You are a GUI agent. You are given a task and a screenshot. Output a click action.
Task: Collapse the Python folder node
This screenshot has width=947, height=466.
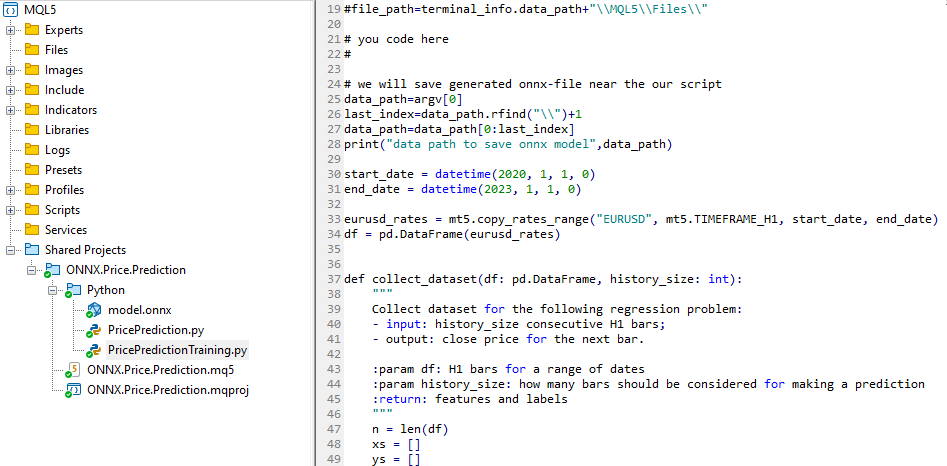point(53,290)
